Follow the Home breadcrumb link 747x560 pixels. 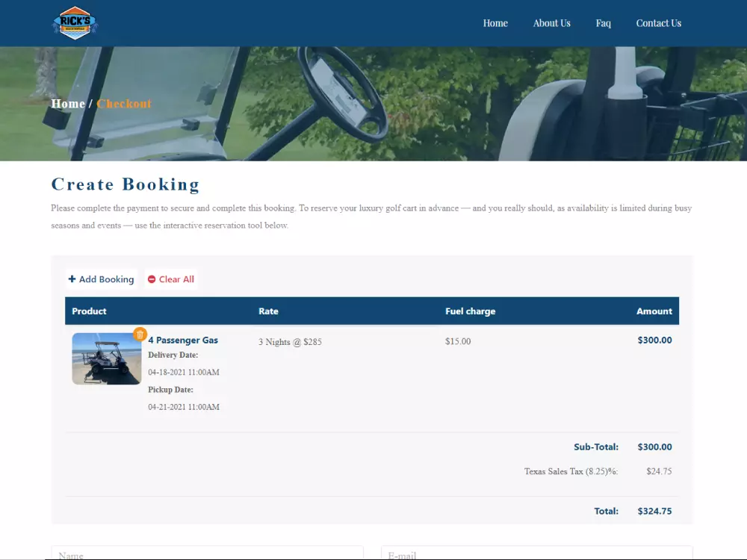point(68,103)
